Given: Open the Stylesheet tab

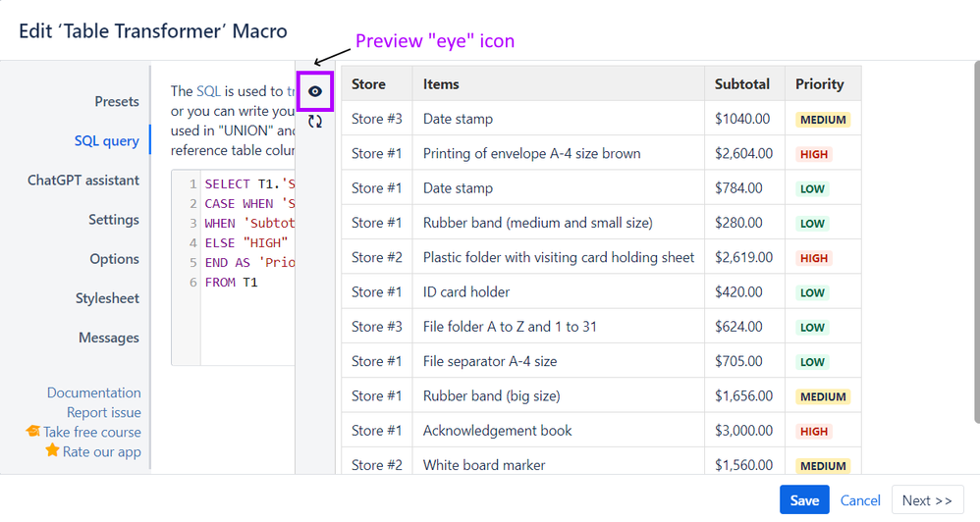Looking at the screenshot, I should click(x=107, y=298).
